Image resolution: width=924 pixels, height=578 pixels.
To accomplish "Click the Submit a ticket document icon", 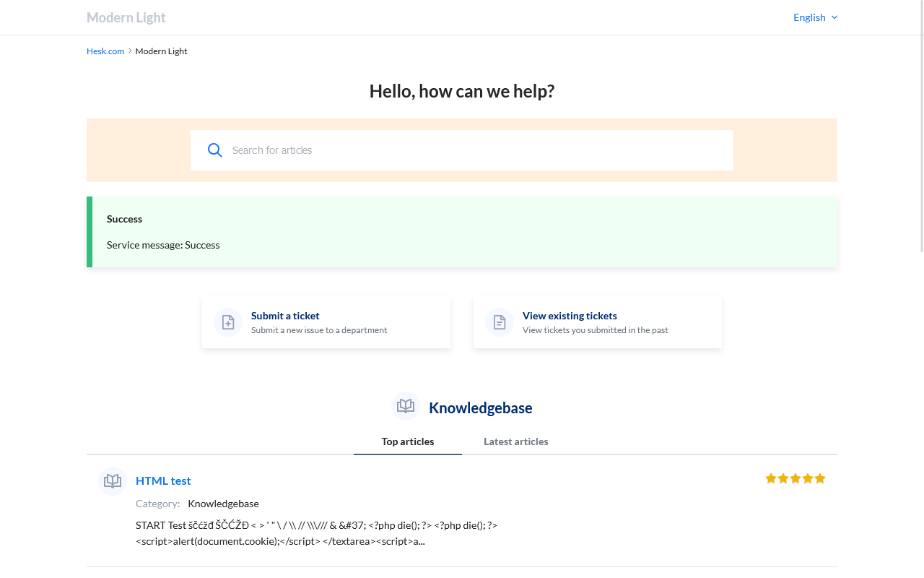I will pos(228,322).
